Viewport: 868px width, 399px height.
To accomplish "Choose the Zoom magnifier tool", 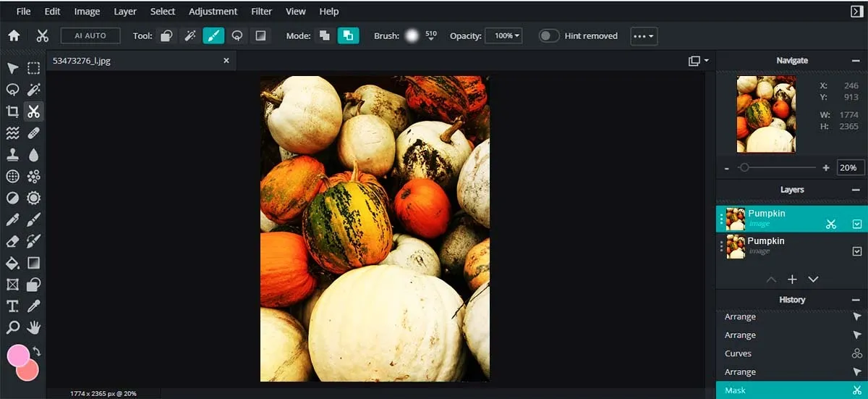I will point(12,327).
